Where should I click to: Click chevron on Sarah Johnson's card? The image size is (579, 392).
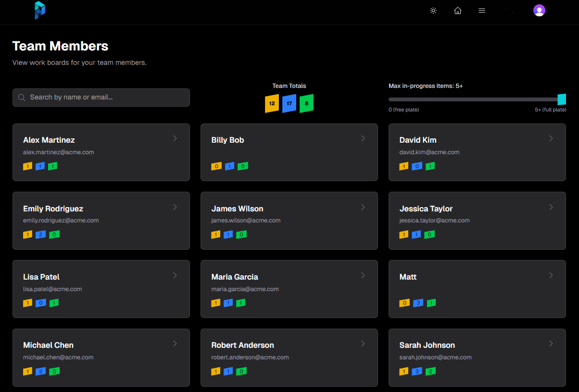click(551, 343)
